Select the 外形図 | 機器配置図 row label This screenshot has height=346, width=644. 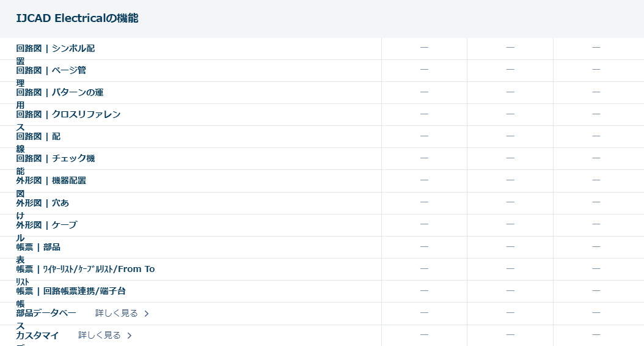click(51, 180)
